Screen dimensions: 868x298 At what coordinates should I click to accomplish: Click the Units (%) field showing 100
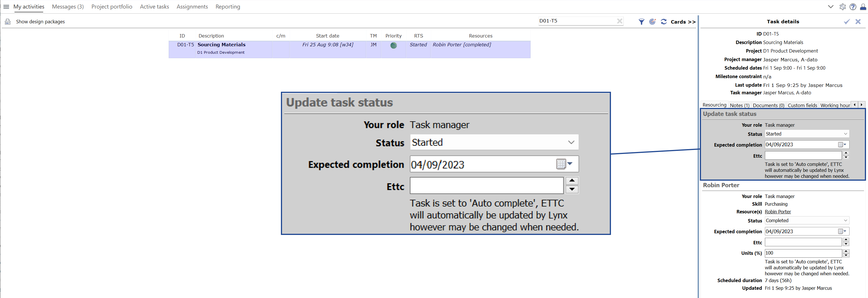point(803,253)
